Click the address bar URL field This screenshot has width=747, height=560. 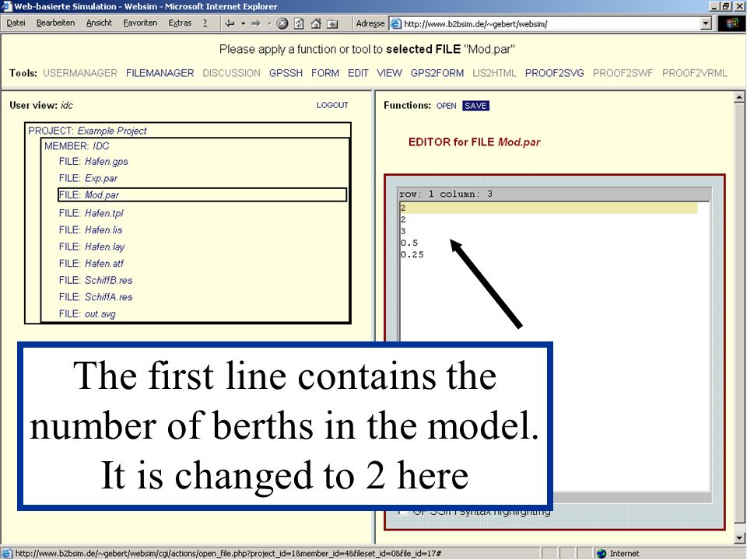pos(545,23)
